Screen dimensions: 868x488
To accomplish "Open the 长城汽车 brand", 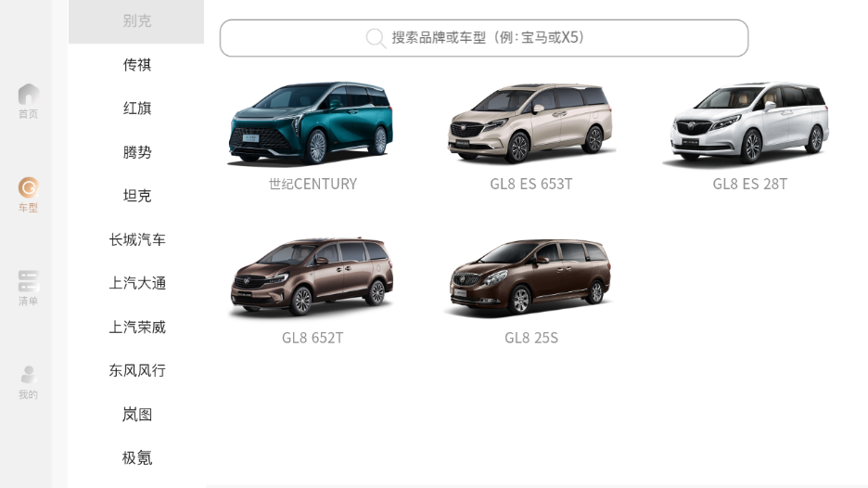I will pyautogui.click(x=136, y=239).
